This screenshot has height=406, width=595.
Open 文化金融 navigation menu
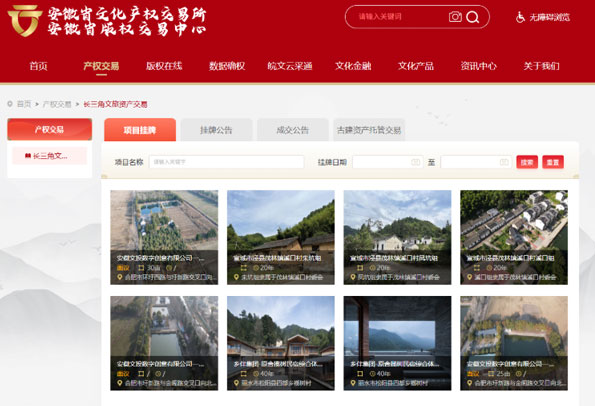tap(353, 66)
